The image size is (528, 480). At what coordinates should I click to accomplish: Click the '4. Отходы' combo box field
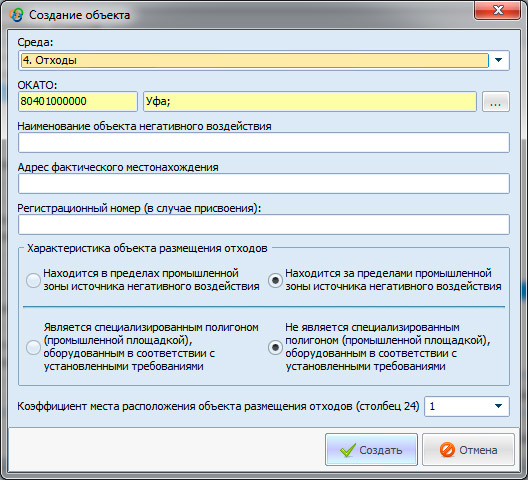[x=255, y=61]
